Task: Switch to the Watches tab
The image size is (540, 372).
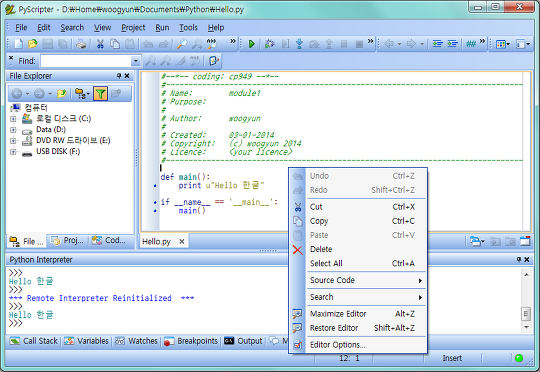Action: tap(136, 341)
